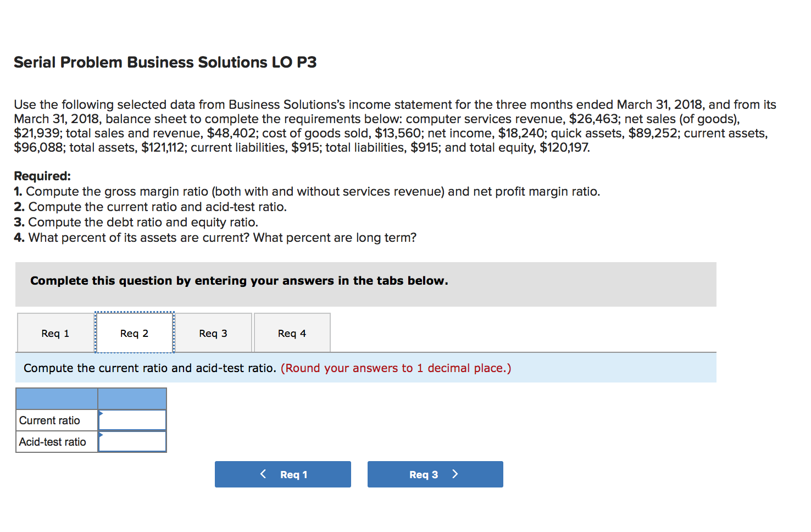Click the Current ratio answer input field
This screenshot has width=811, height=532.
point(134,419)
